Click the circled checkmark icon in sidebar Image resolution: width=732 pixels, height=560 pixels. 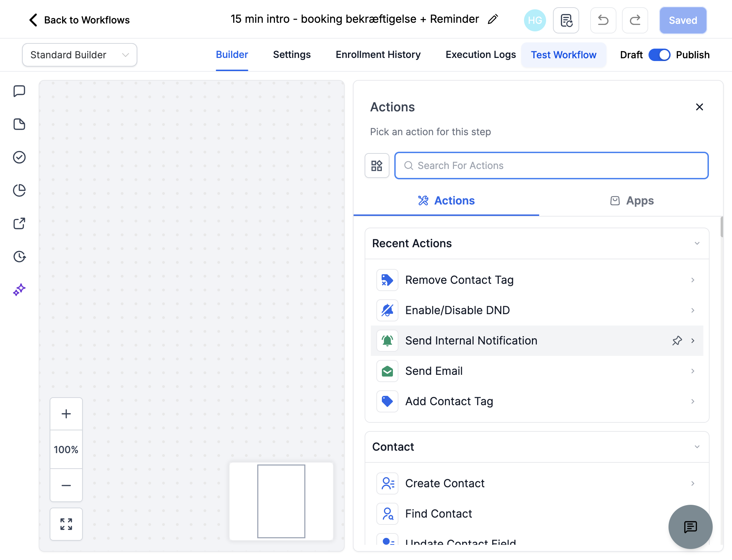coord(19,157)
